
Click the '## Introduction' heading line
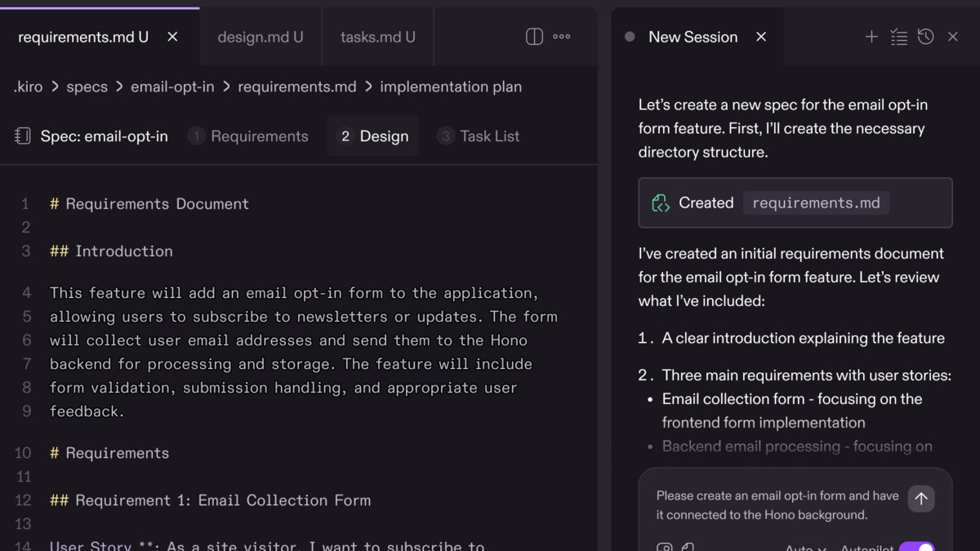tap(111, 251)
